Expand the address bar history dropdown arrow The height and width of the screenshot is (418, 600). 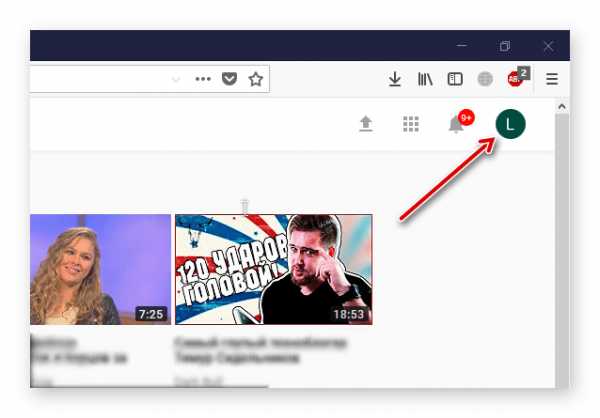[x=176, y=79]
